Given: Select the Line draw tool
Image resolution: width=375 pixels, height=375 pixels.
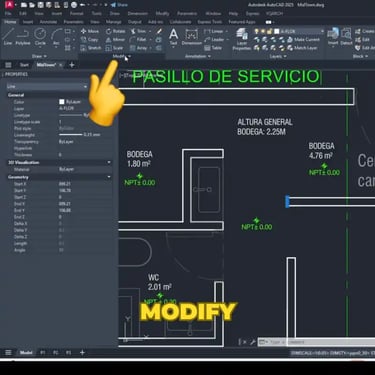Looking at the screenshot, I should pos(8,37).
